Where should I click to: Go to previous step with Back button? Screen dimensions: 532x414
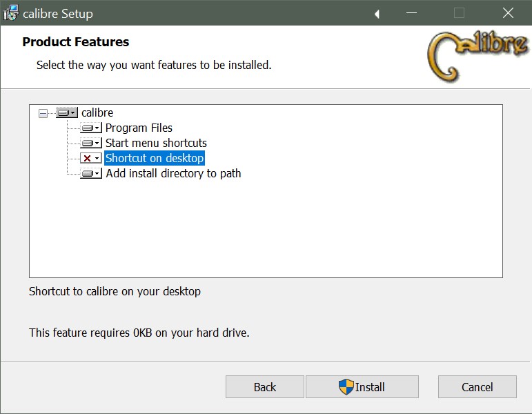pyautogui.click(x=265, y=387)
